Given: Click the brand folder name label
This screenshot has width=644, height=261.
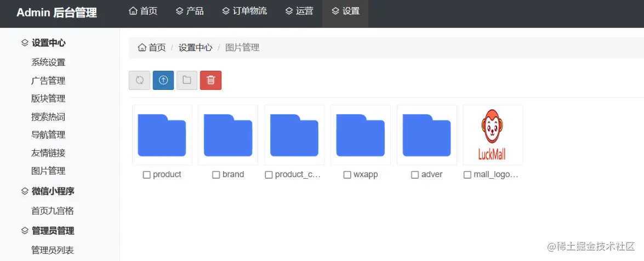Looking at the screenshot, I should [x=233, y=174].
